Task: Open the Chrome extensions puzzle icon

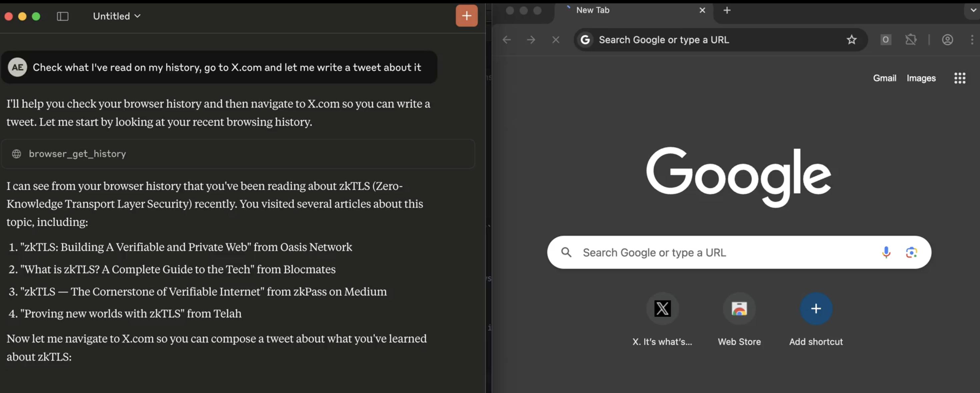Action: (911, 40)
